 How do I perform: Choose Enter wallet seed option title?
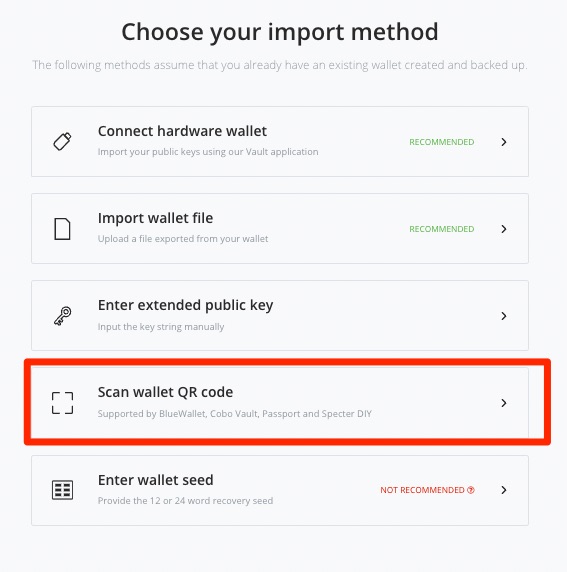(155, 480)
